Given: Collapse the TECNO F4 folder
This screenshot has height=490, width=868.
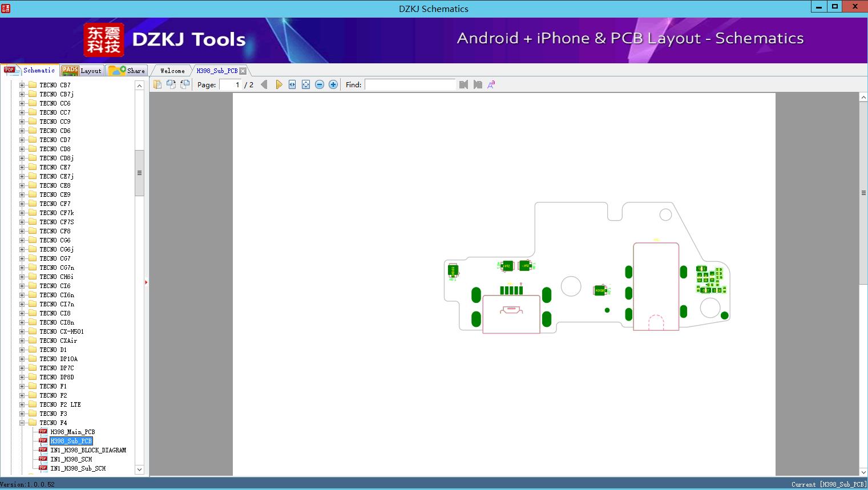Looking at the screenshot, I should click(x=22, y=423).
